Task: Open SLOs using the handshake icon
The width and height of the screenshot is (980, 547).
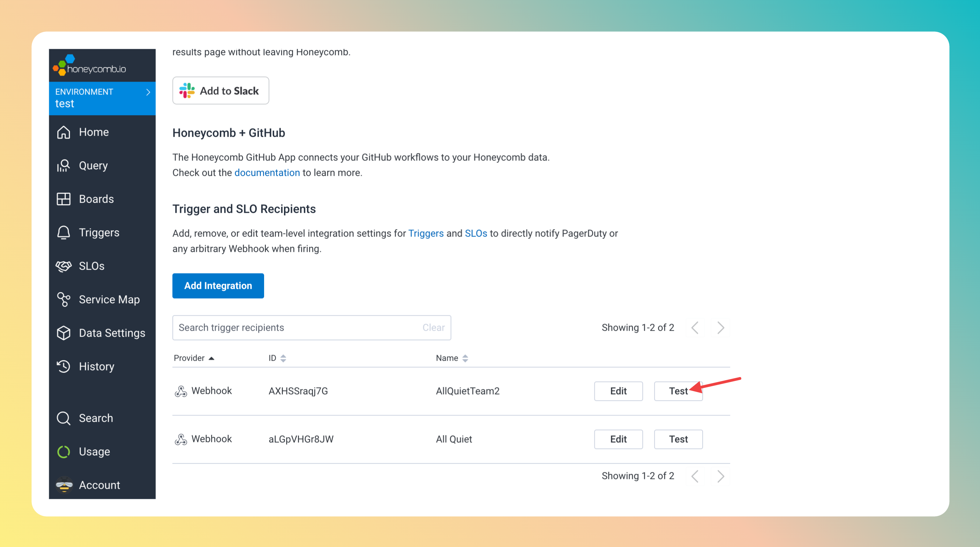Action: 63,266
